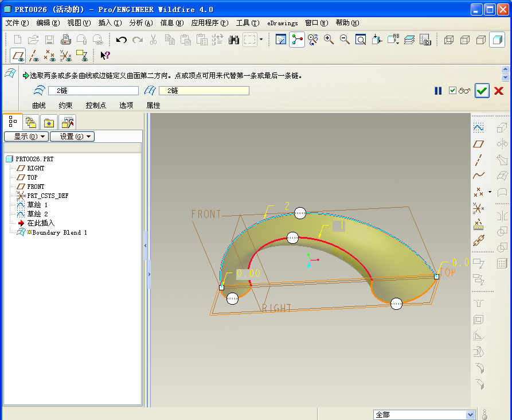Open the Layers tool icon
The image size is (512, 420).
pyautogui.click(x=409, y=40)
